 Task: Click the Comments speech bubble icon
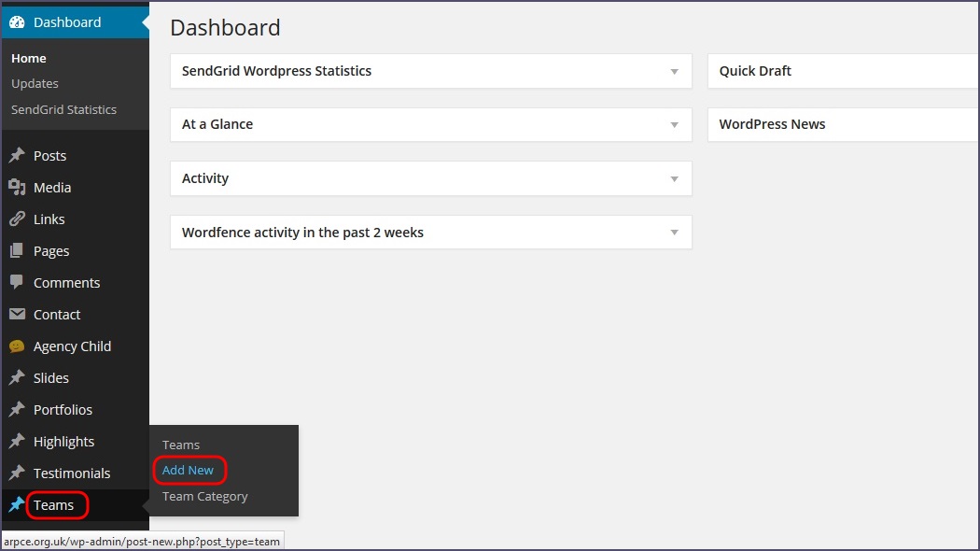[17, 283]
